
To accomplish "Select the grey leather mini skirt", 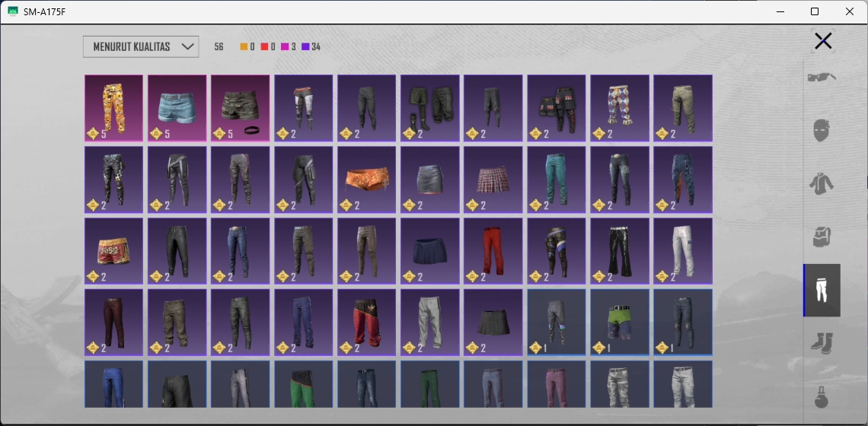I will [x=429, y=180].
